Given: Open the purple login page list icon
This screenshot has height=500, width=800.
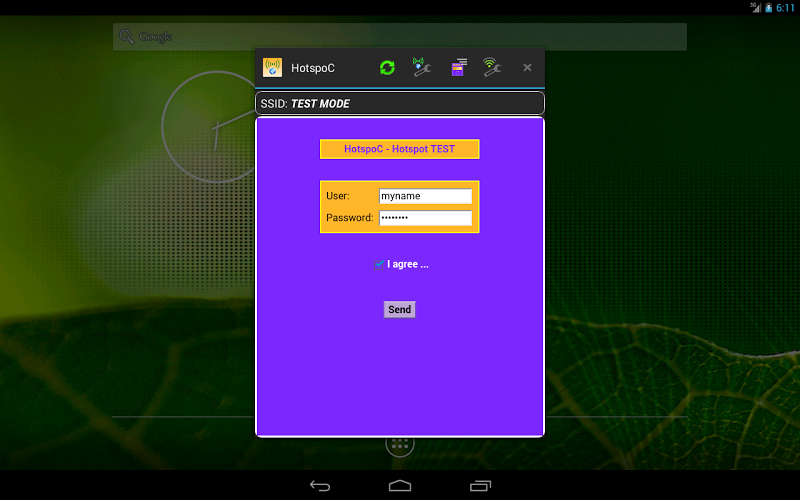Looking at the screenshot, I should coord(458,67).
